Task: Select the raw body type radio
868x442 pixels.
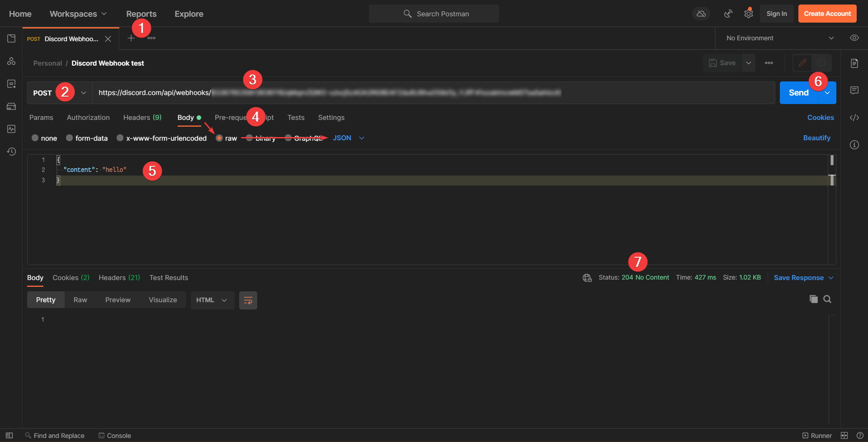Action: 219,138
